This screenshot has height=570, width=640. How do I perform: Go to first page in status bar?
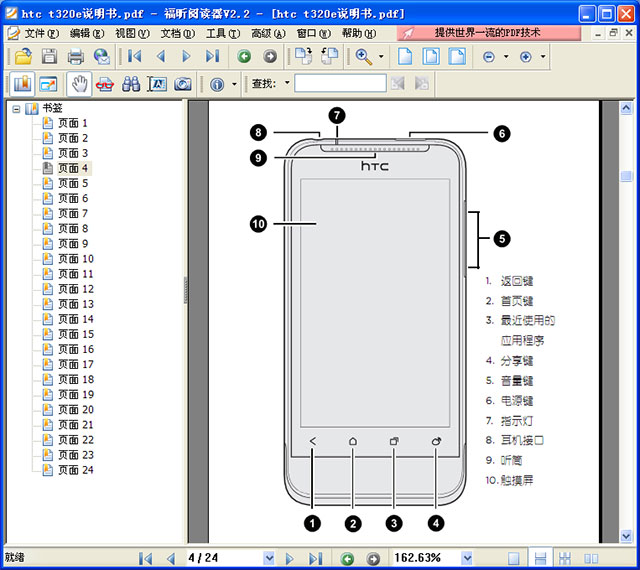pos(145,559)
